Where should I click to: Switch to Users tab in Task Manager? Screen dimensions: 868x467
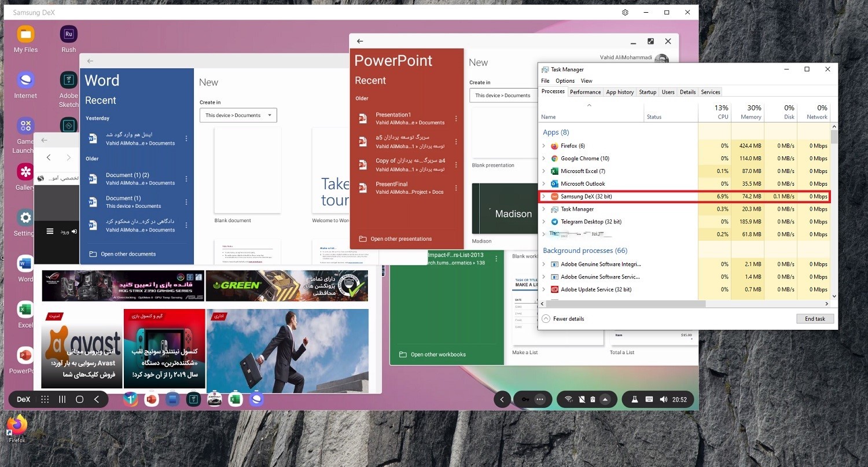click(x=668, y=92)
